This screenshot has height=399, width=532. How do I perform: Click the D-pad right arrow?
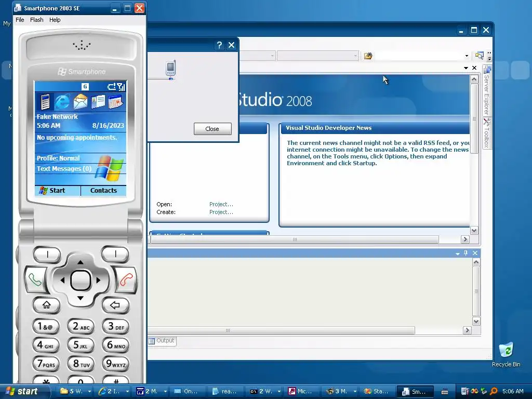[99, 280]
